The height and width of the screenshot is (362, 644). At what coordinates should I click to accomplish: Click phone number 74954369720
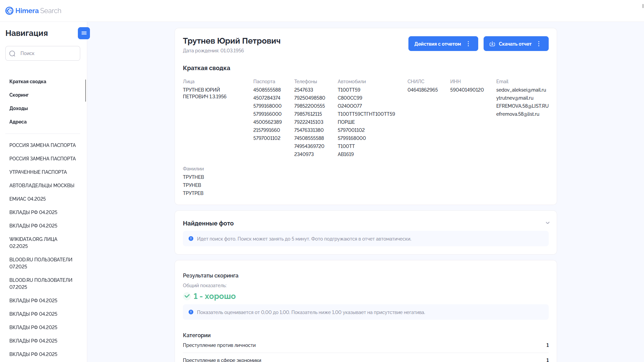(x=309, y=146)
